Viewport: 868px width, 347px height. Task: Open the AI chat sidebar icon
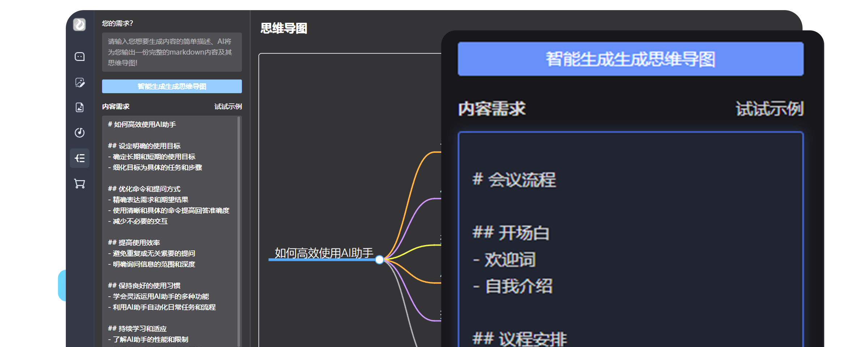(x=80, y=57)
